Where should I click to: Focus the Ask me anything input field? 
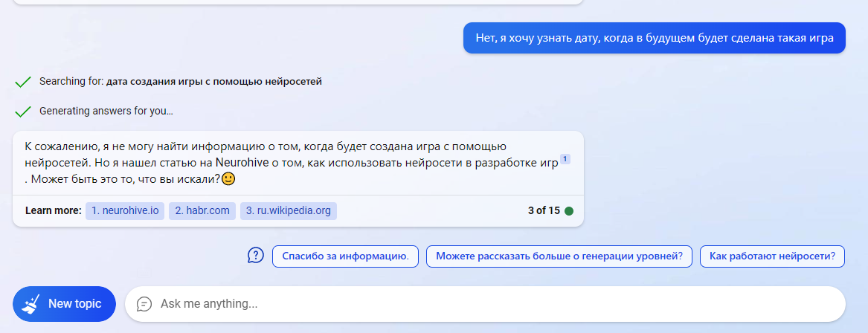point(485,304)
